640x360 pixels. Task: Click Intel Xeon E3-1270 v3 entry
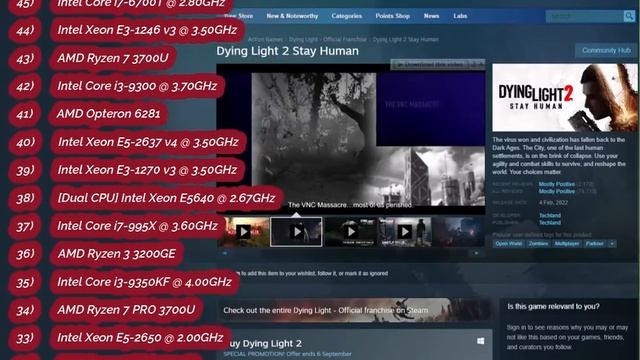[147, 170]
